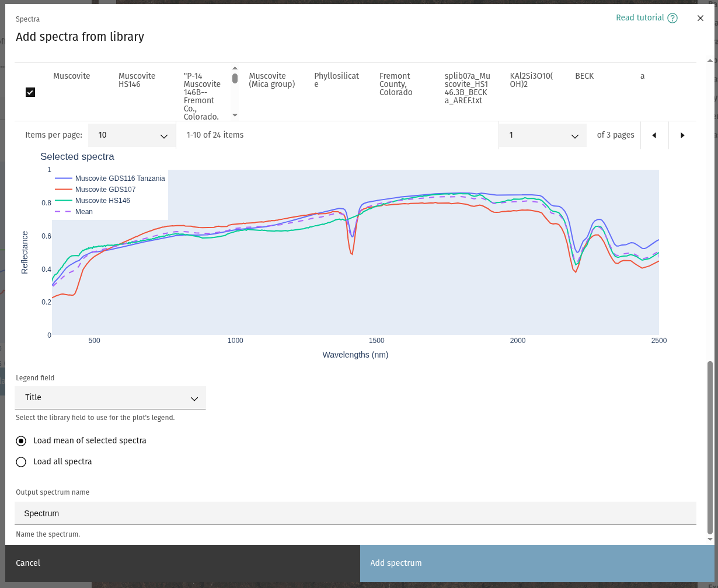Image resolution: width=718 pixels, height=588 pixels.
Task: Uncheck the Muscovite HS146 row checkbox
Action: 30,92
